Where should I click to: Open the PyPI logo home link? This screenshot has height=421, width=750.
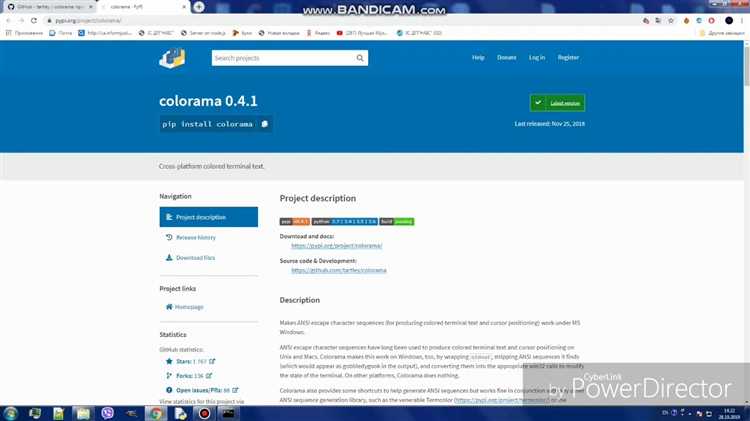click(172, 58)
